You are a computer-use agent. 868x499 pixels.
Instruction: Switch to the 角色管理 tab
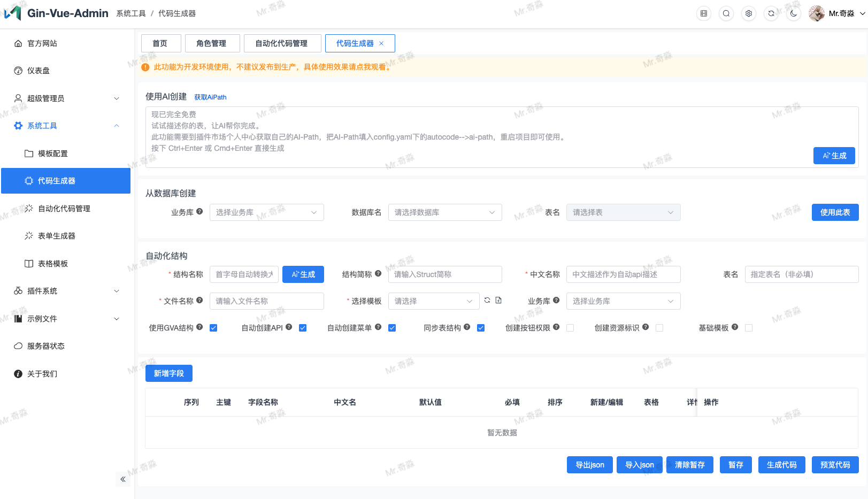point(212,43)
